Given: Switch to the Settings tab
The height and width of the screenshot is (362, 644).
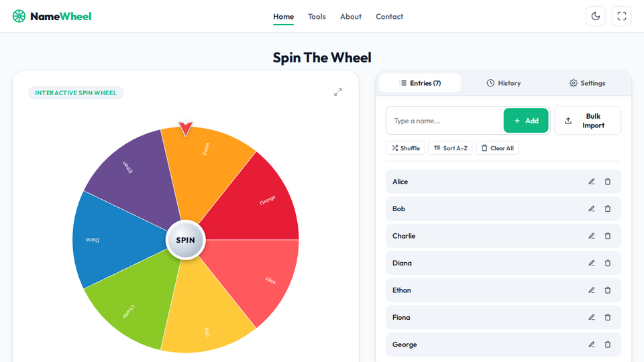Looking at the screenshot, I should pos(588,83).
